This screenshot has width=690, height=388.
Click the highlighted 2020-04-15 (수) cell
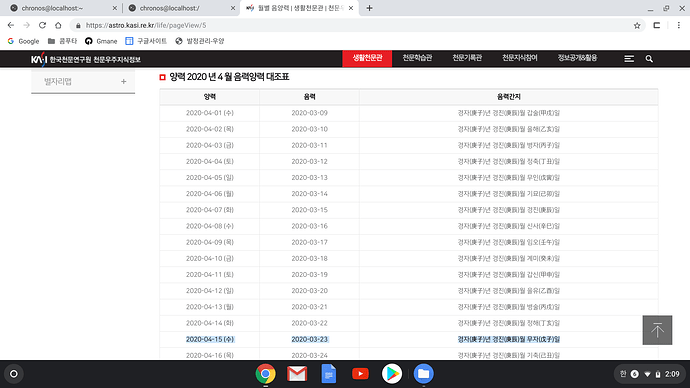pyautogui.click(x=209, y=339)
